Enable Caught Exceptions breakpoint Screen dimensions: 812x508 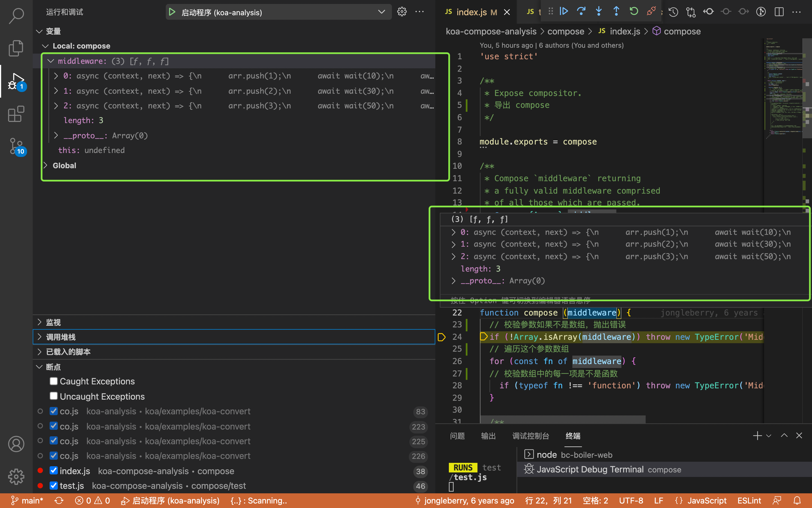tap(54, 381)
